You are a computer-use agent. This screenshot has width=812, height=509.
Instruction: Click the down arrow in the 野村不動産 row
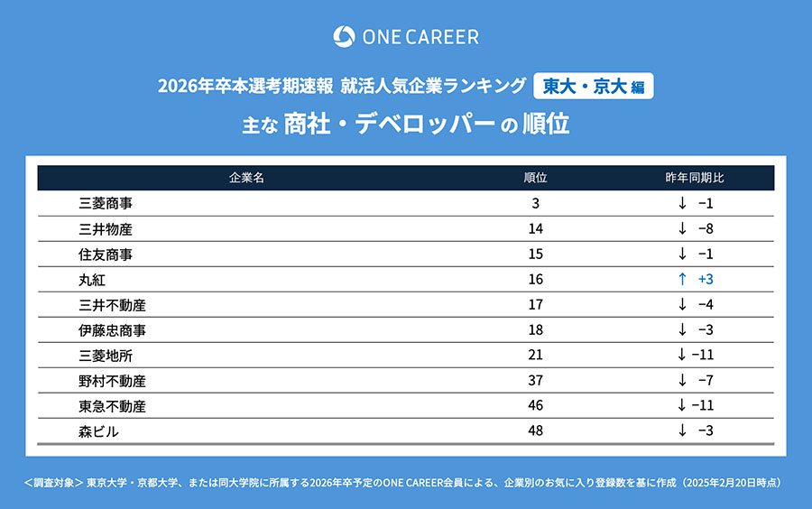pyautogui.click(x=682, y=381)
